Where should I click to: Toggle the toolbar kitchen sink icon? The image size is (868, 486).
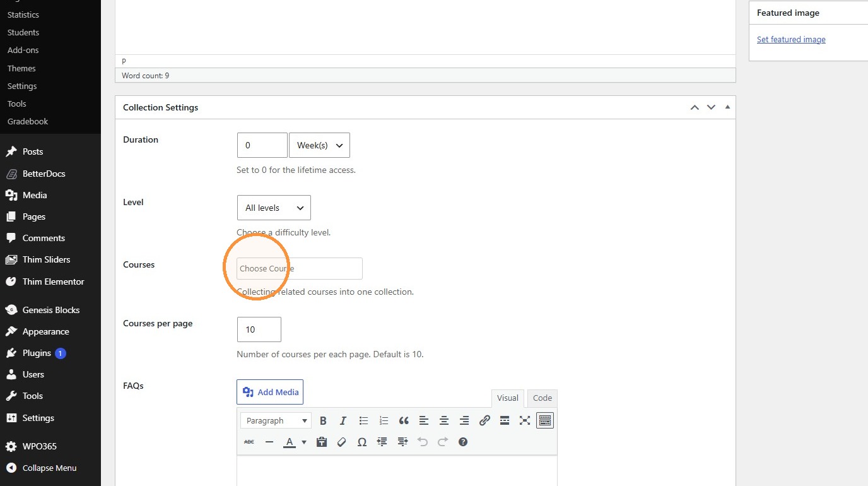(x=545, y=420)
